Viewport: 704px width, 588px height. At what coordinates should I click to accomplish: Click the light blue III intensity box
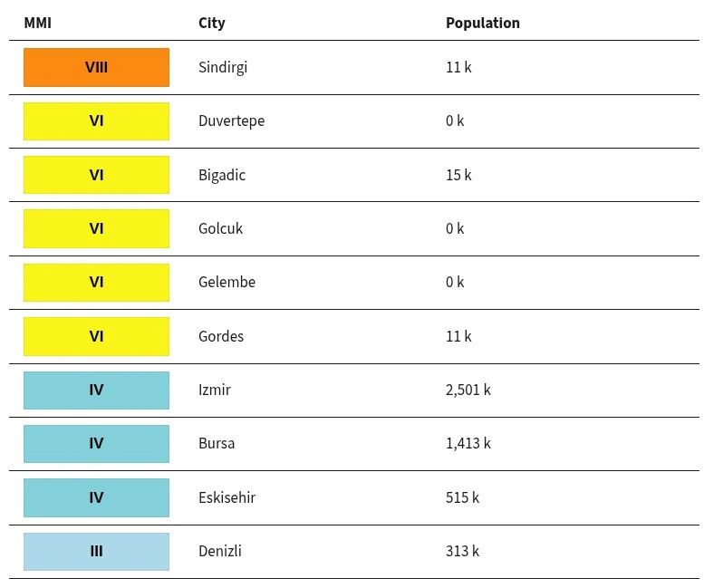(97, 552)
